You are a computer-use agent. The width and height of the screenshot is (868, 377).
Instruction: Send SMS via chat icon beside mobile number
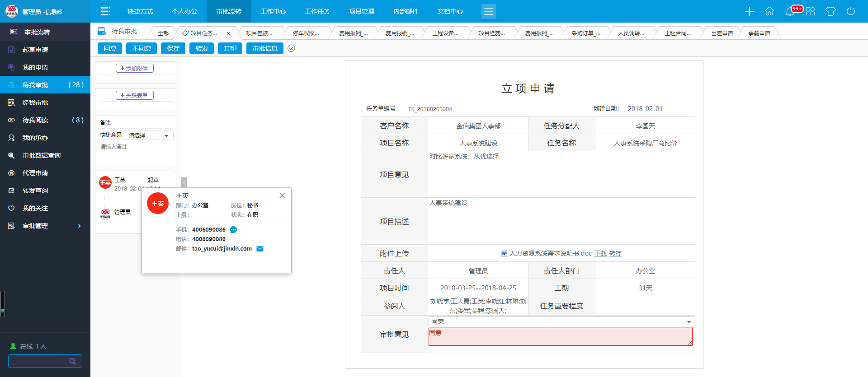[233, 230]
